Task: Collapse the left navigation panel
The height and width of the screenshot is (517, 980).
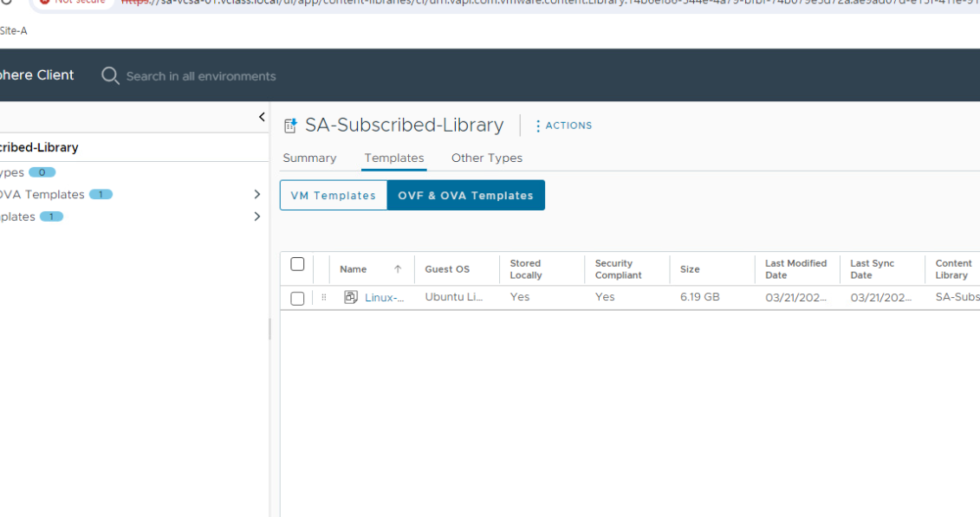Action: click(x=262, y=117)
